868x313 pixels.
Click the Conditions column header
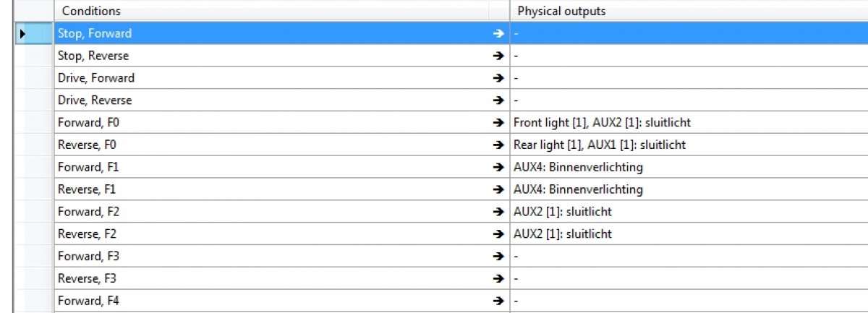pos(282,11)
